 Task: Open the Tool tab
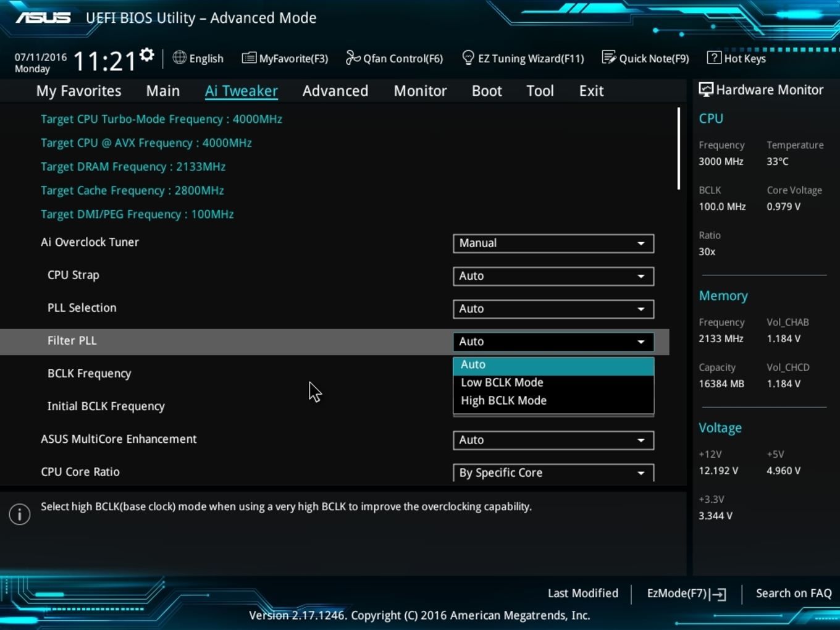540,91
